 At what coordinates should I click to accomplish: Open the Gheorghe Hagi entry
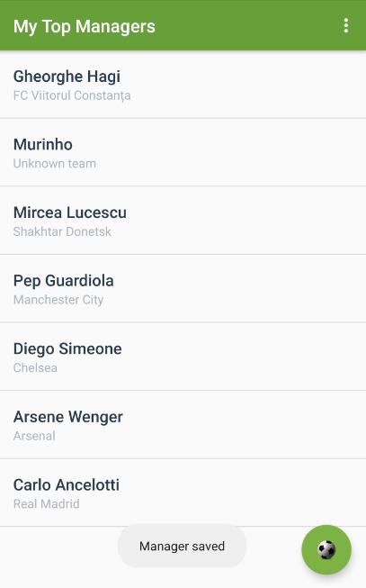pyautogui.click(x=183, y=85)
